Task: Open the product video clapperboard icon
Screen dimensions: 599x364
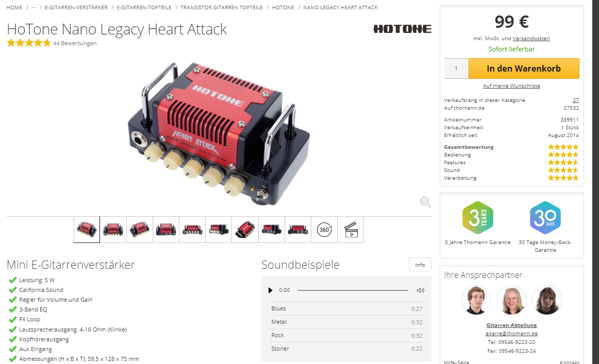Action: (351, 230)
